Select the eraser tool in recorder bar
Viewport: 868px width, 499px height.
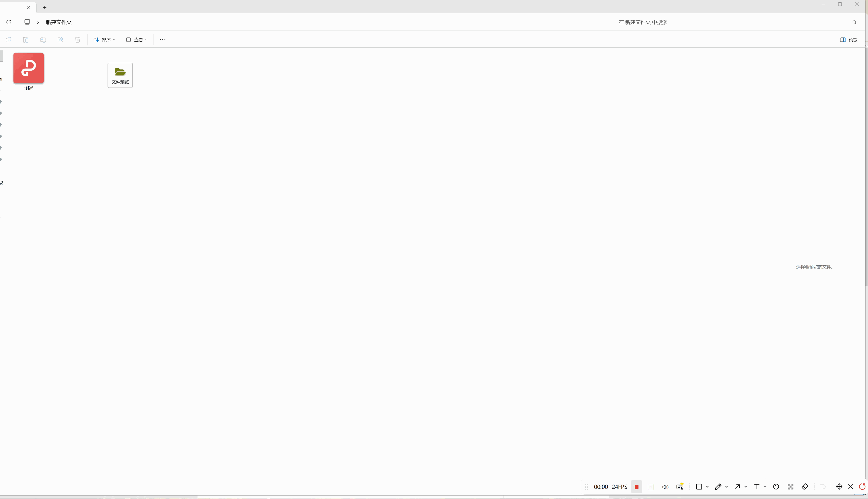(x=804, y=487)
